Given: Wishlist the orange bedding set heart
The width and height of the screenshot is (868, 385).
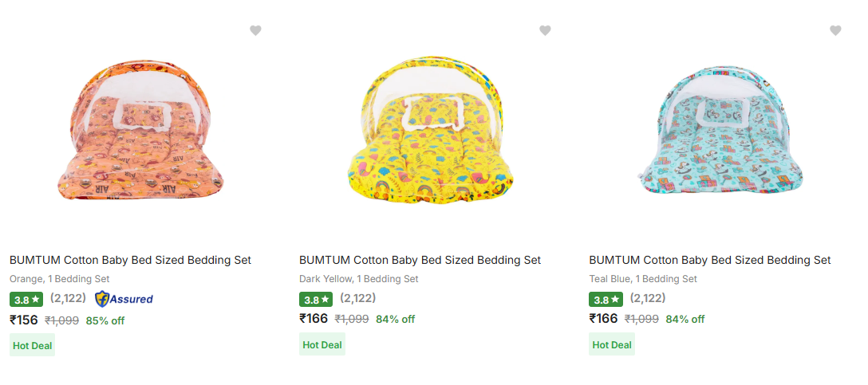Looking at the screenshot, I should [x=255, y=31].
